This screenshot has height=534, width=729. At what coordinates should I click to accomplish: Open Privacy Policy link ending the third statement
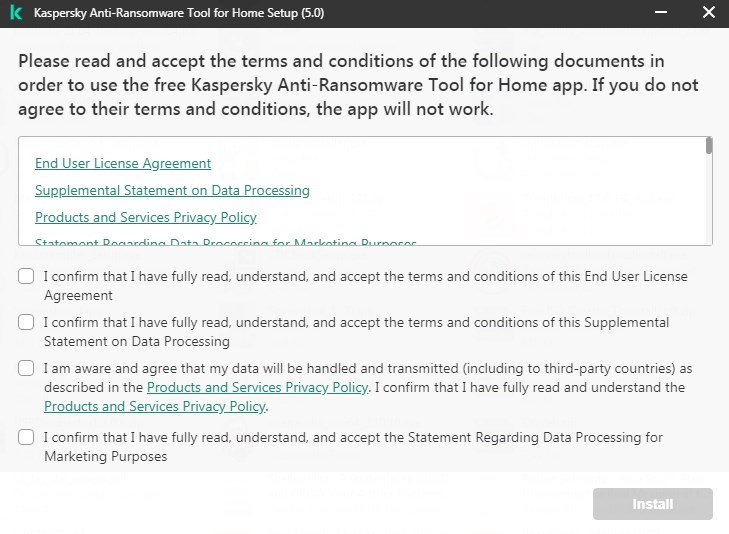coord(155,407)
